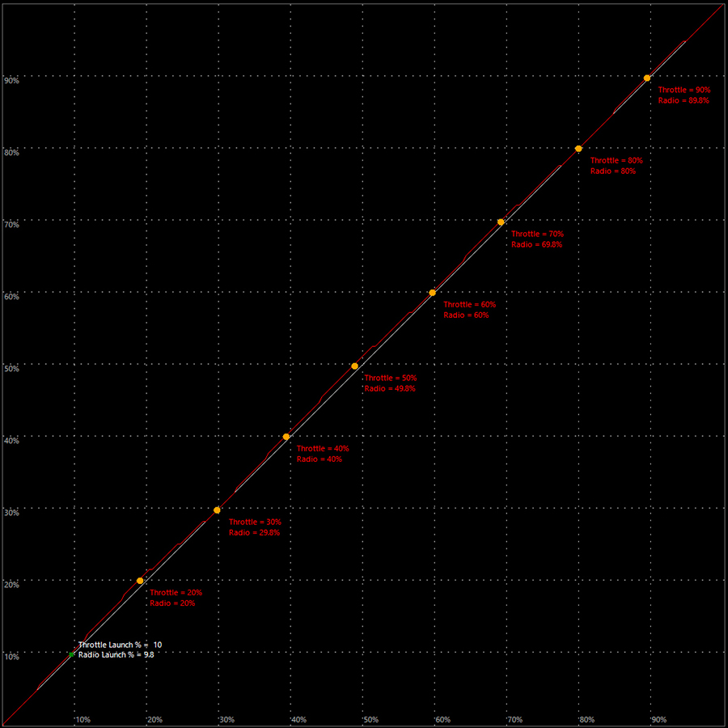
Task: Click the 10% label on the horizontal axis
Action: pos(83,720)
